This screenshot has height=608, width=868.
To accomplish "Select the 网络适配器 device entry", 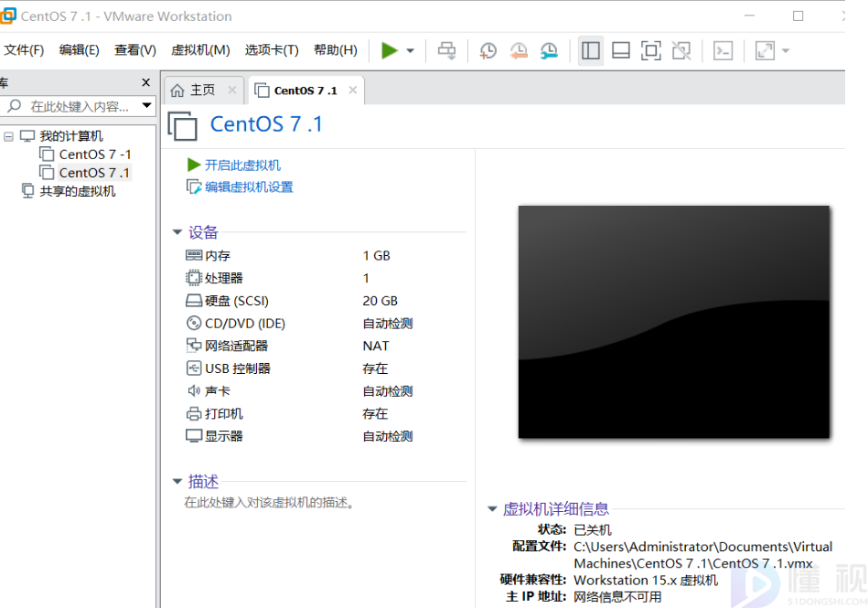I will click(x=236, y=346).
